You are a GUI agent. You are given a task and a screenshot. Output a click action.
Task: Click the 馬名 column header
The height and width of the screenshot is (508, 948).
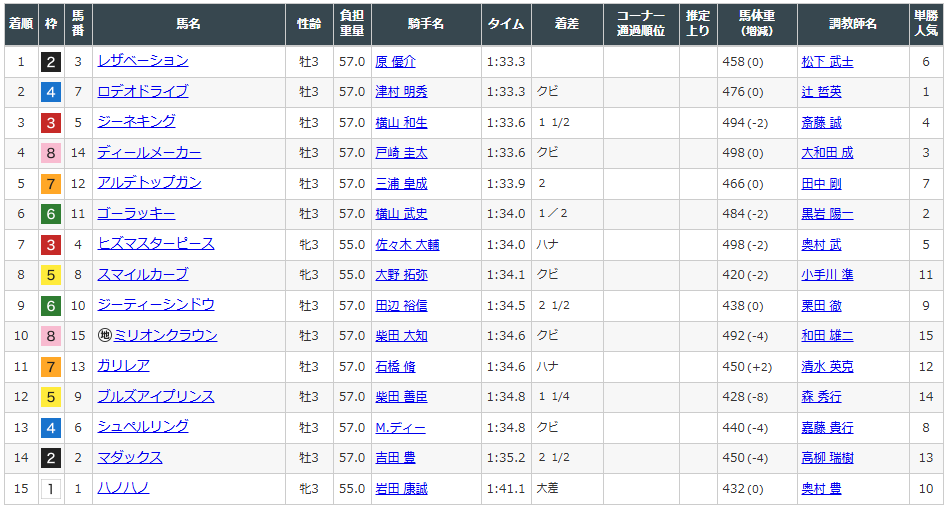[x=188, y=23]
